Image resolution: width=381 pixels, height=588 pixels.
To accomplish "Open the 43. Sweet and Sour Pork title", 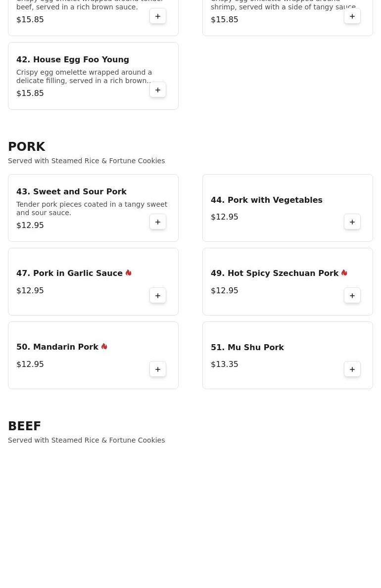I will click(x=71, y=191).
